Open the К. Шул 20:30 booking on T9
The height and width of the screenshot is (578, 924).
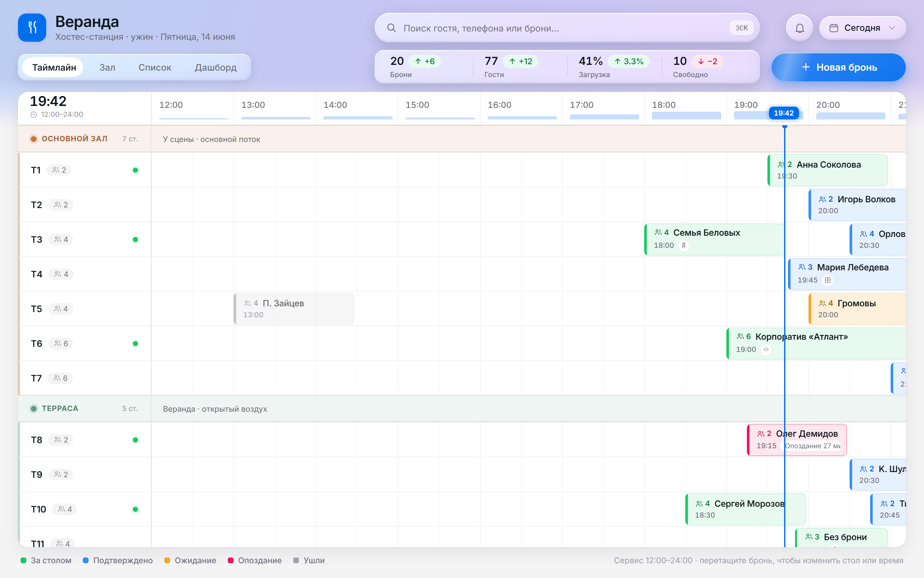coord(878,474)
